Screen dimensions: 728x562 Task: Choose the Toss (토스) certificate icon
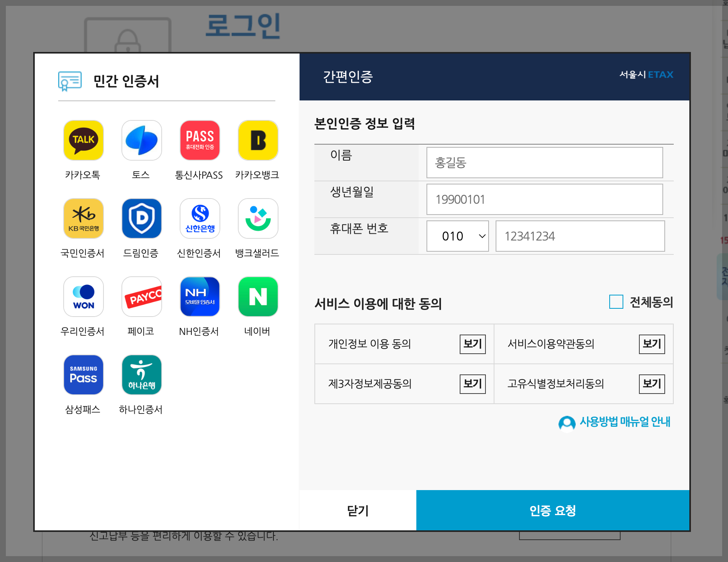tap(141, 140)
